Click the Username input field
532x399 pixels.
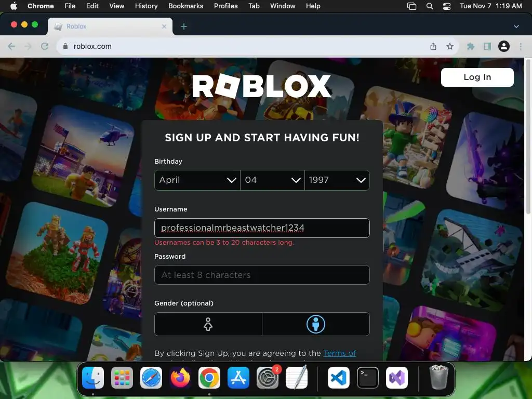pyautogui.click(x=262, y=228)
